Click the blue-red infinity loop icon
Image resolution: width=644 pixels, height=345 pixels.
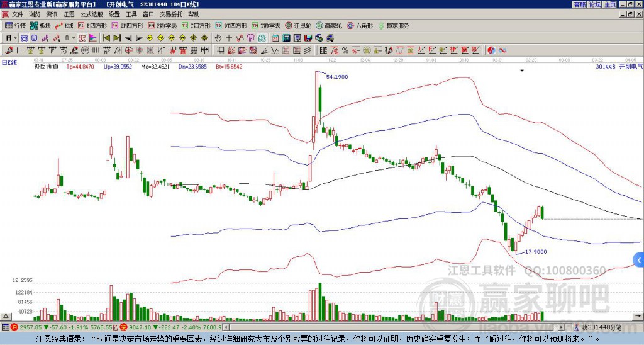click(502, 50)
